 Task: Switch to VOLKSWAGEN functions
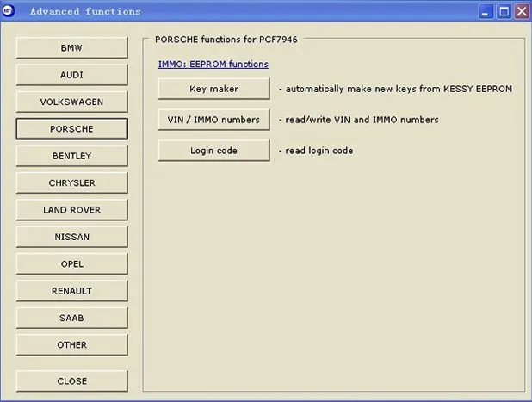[71, 102]
